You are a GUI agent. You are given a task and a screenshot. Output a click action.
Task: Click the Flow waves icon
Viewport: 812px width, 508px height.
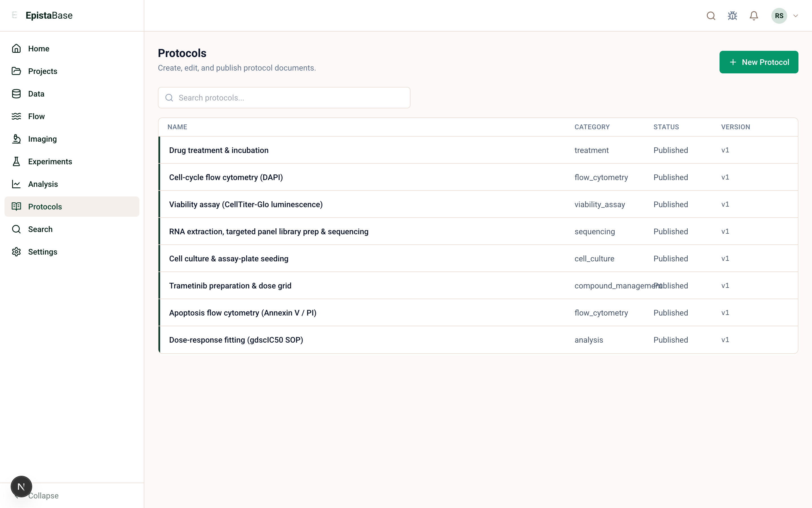[16, 116]
